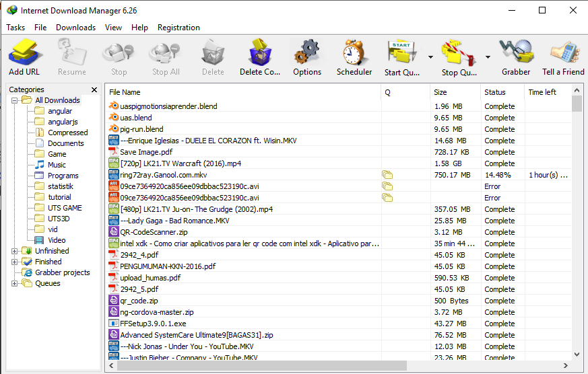The image size is (588, 374).
Task: Open the Grabber toolbar icon
Action: pos(516,52)
